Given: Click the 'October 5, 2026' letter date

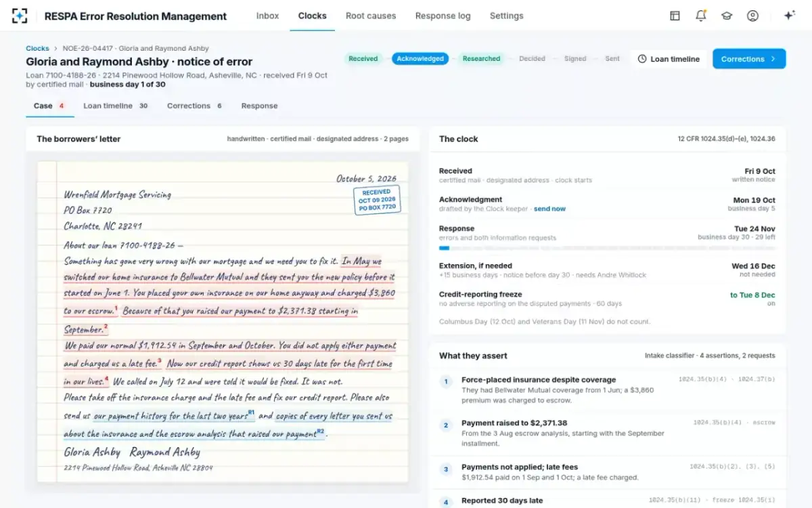Looking at the screenshot, I should (x=366, y=179).
